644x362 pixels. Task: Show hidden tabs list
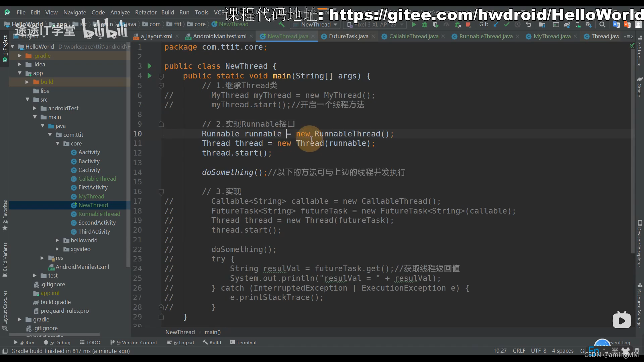pyautogui.click(x=628, y=37)
